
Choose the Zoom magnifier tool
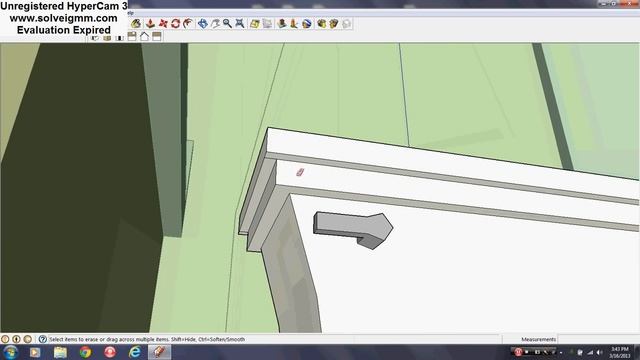pos(227,24)
